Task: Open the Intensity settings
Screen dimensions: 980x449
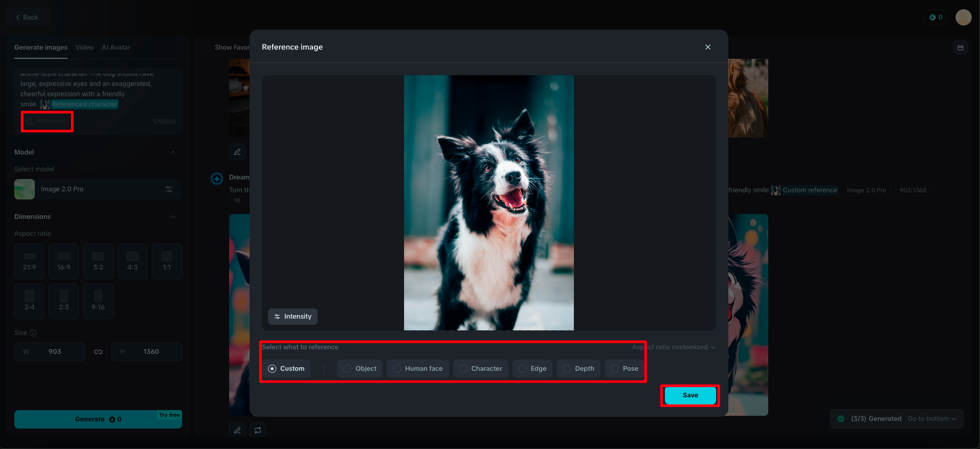Action: tap(293, 317)
